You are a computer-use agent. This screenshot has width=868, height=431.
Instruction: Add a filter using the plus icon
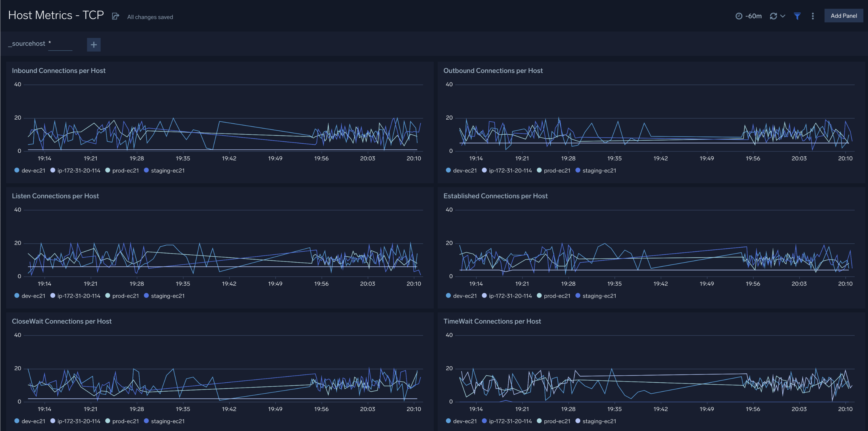93,44
